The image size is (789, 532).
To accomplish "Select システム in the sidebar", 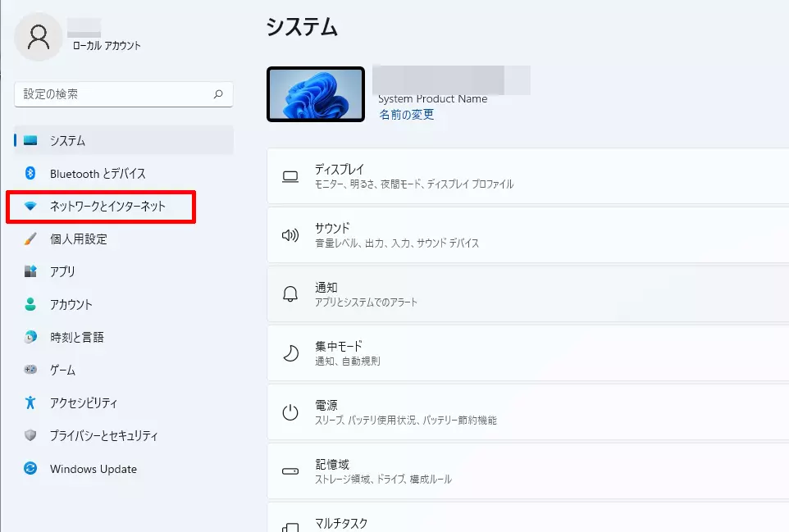I will [x=124, y=140].
